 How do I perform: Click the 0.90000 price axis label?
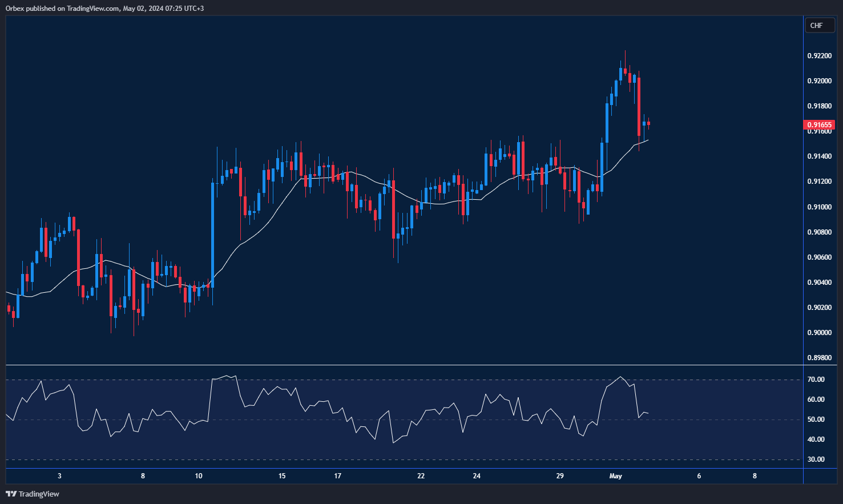click(x=818, y=333)
